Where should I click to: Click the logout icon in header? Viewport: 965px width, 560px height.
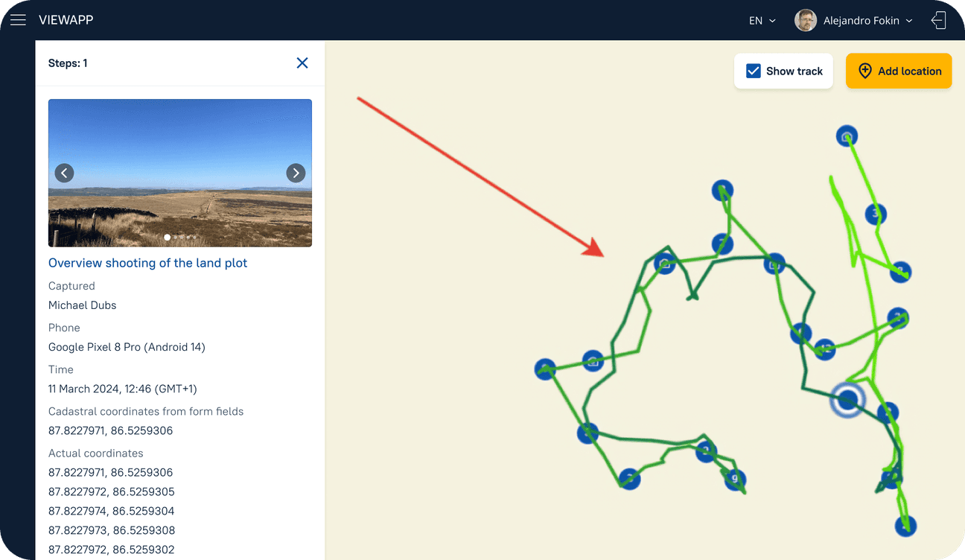click(938, 20)
